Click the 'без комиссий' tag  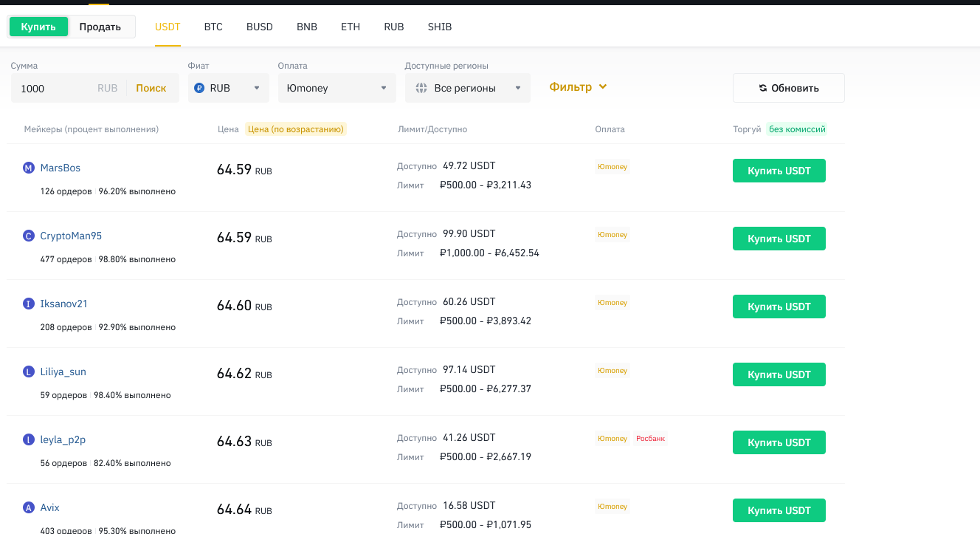[797, 129]
